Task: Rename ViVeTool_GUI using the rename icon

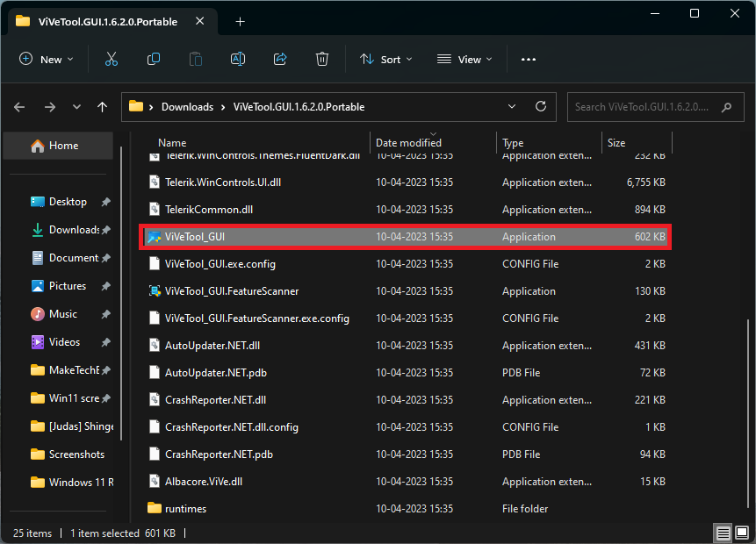Action: coord(237,59)
